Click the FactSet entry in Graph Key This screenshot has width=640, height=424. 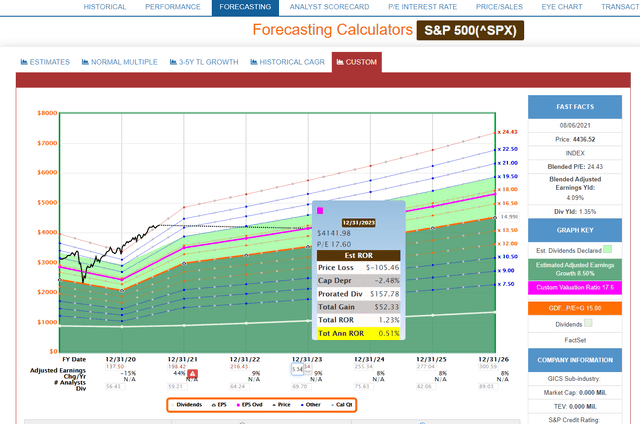575,340
